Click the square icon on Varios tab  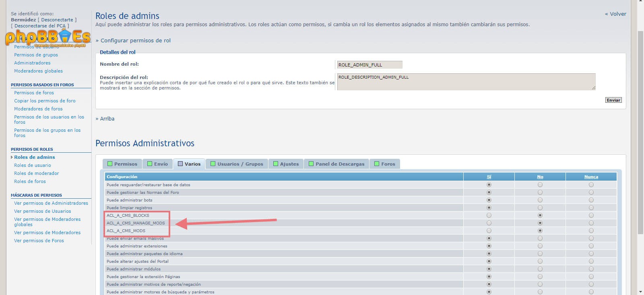coord(180,164)
